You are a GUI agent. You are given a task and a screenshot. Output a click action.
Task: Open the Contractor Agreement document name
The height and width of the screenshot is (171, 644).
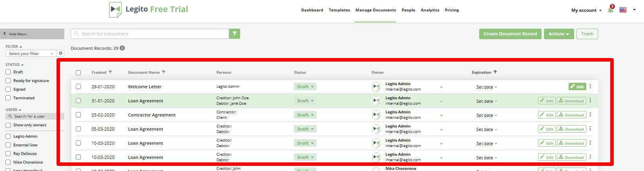tap(152, 115)
